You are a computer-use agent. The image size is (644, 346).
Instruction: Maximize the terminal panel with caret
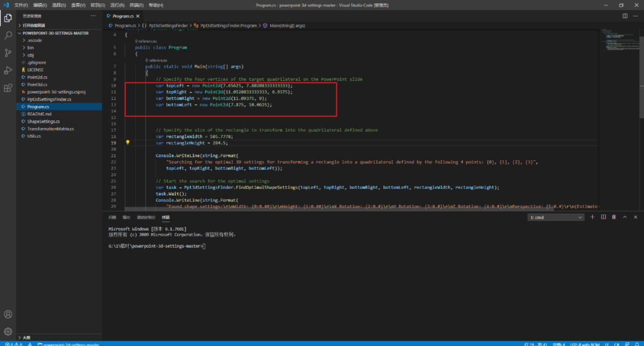[x=625, y=217]
